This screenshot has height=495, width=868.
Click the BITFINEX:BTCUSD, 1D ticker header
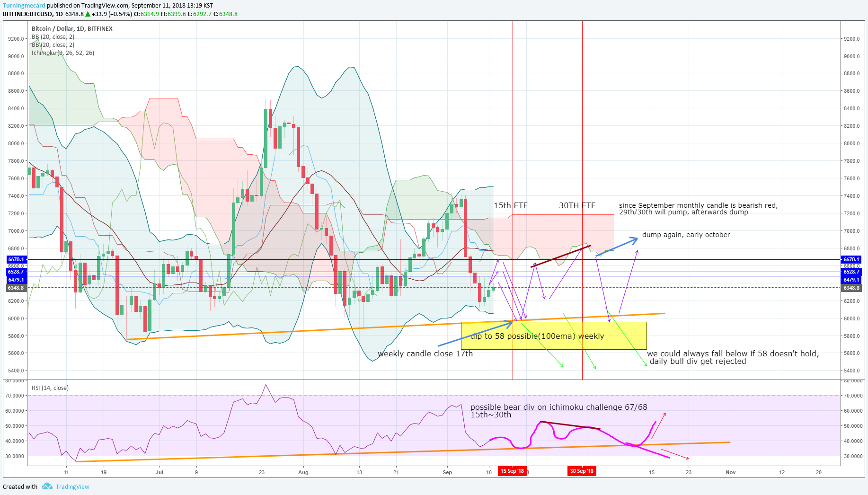33,14
